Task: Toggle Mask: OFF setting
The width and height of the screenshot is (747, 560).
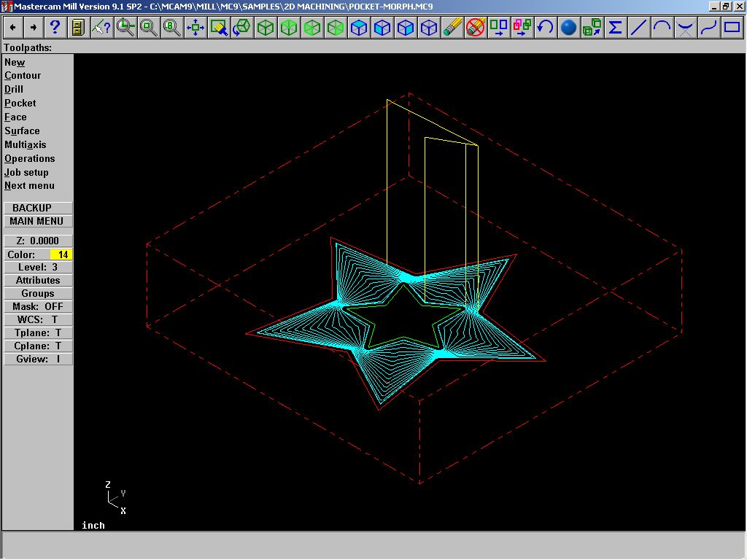Action: [x=38, y=307]
